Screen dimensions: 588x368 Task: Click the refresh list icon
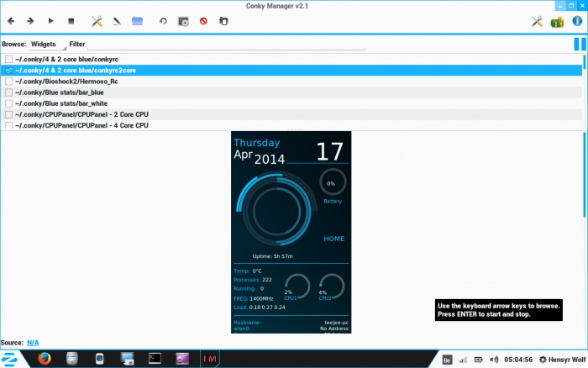163,20
